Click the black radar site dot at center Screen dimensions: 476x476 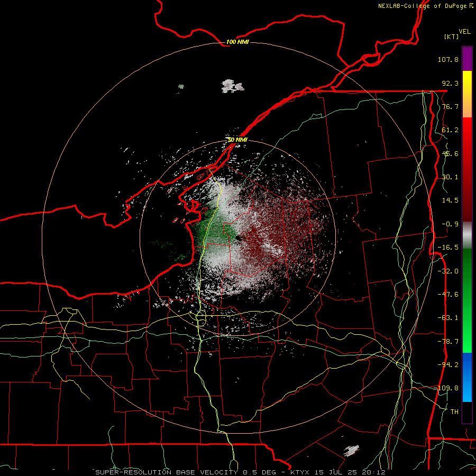(239, 239)
